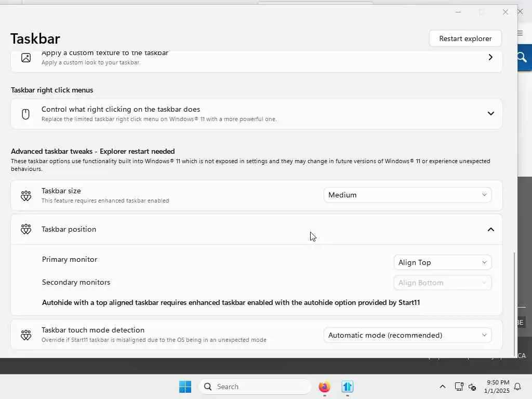Screen dimensions: 532x399
Task: Click the settings window vertical scrollbar
Action: point(514,303)
